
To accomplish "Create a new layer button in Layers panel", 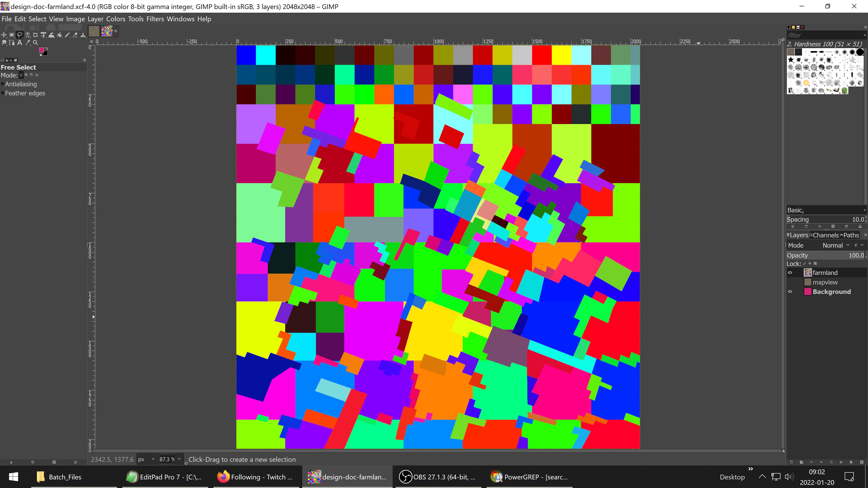I will 792,462.
